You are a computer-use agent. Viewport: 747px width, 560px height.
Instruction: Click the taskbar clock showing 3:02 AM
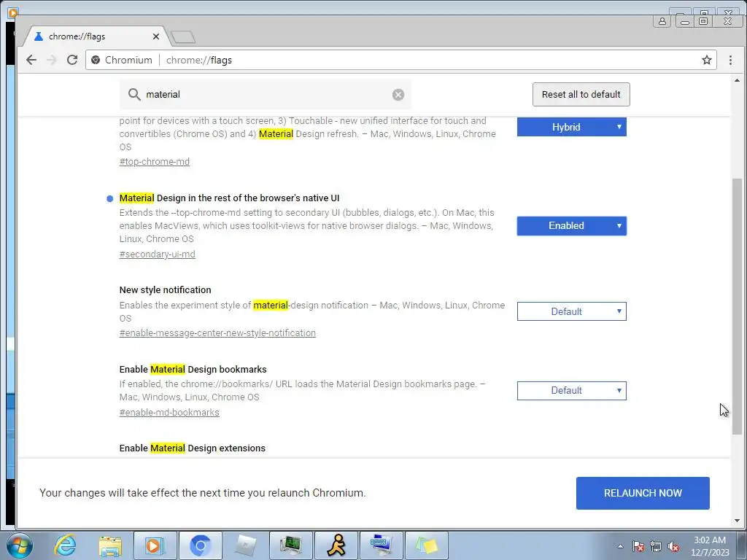click(x=710, y=546)
